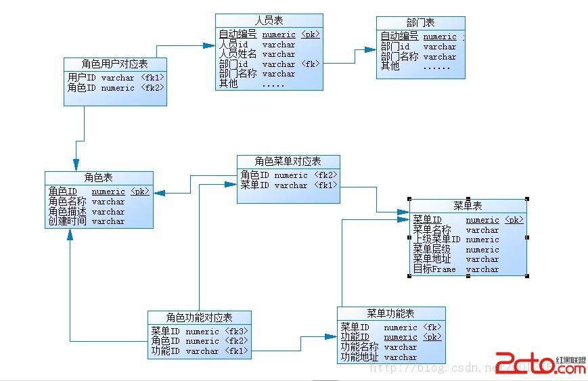Click 角色ID fk2 row in 角色菜单对应表
The width and height of the screenshot is (588, 381).
click(289, 175)
